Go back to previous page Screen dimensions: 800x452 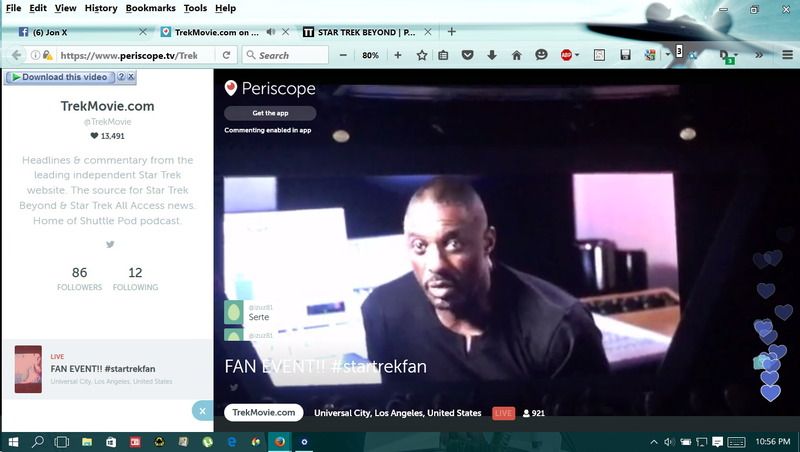click(x=16, y=55)
